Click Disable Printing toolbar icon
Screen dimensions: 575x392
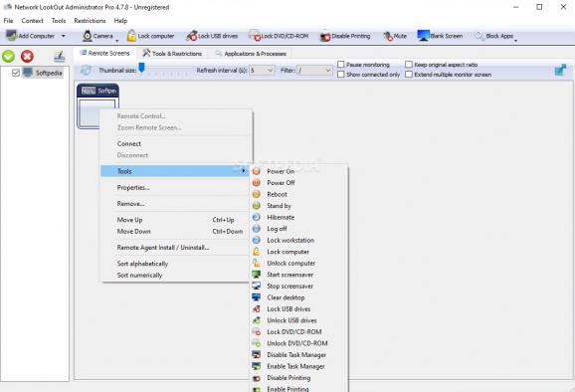[325, 36]
